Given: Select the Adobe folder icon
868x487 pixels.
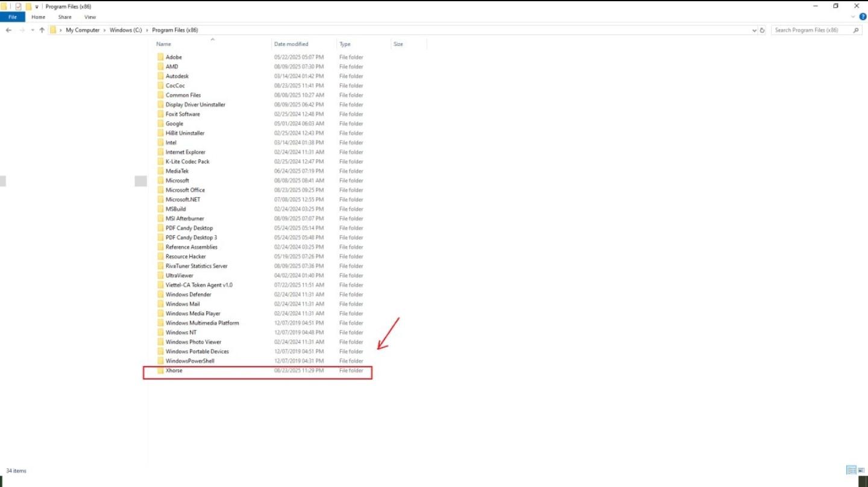Looking at the screenshot, I should 160,57.
